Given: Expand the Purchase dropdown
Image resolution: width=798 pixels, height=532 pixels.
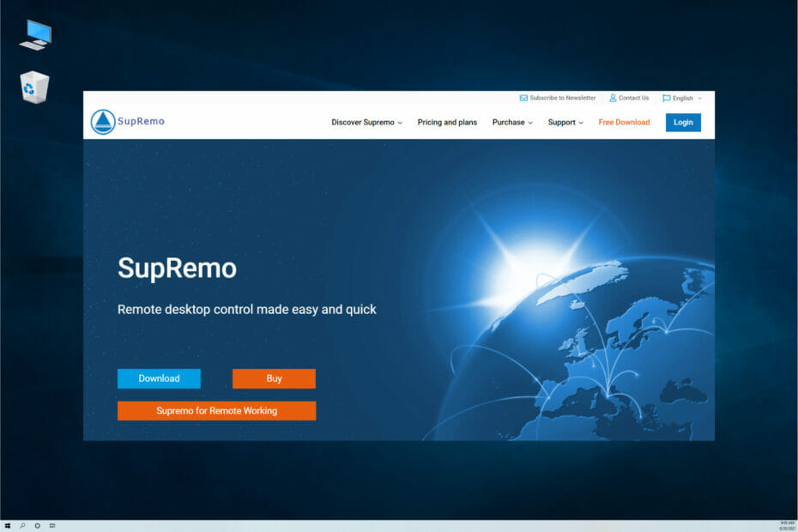Looking at the screenshot, I should 512,122.
